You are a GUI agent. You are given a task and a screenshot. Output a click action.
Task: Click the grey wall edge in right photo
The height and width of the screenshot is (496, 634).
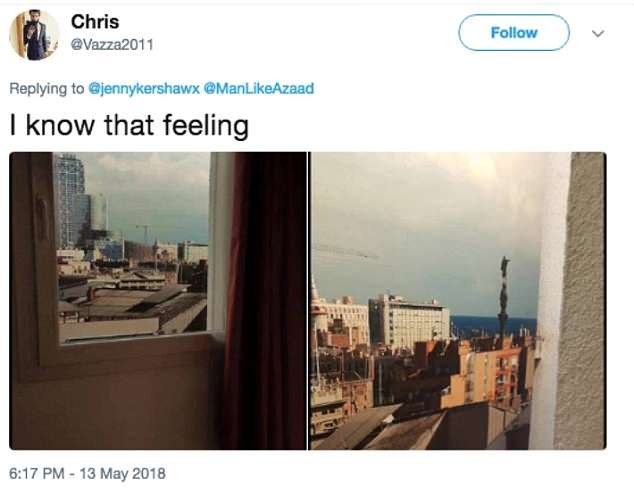[x=580, y=300]
